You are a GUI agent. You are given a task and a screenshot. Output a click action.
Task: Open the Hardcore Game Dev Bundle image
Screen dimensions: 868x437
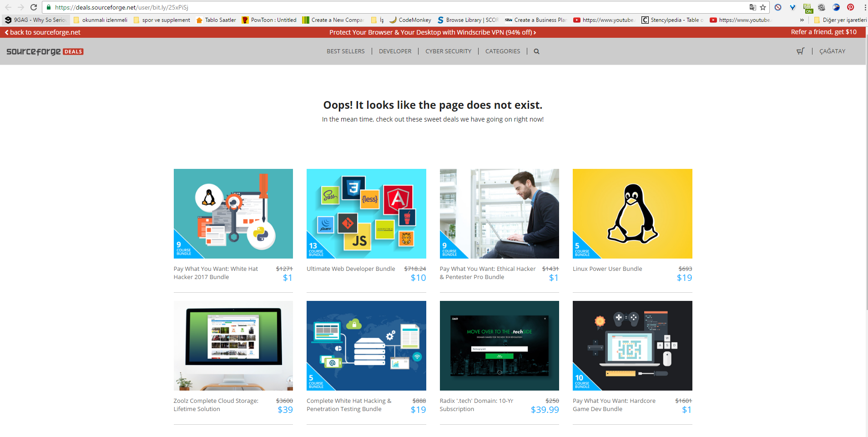point(632,346)
